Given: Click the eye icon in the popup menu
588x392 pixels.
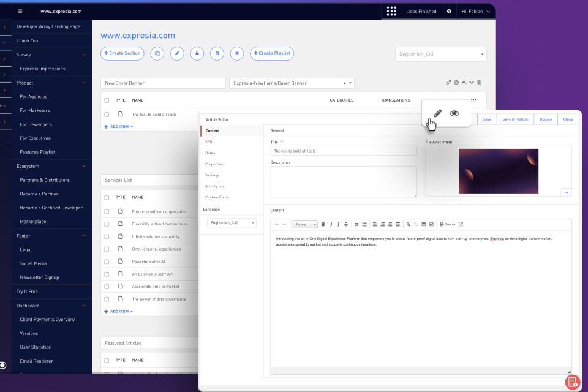Looking at the screenshot, I should 454,113.
